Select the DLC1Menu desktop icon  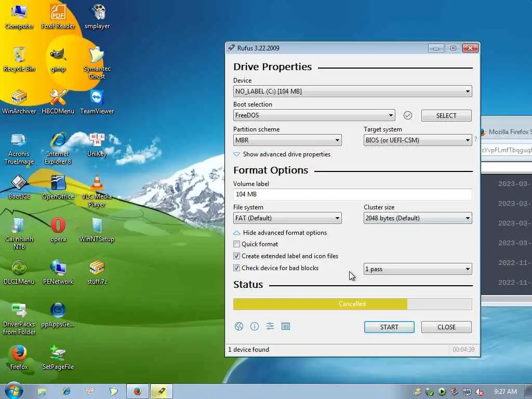pyautogui.click(x=19, y=272)
